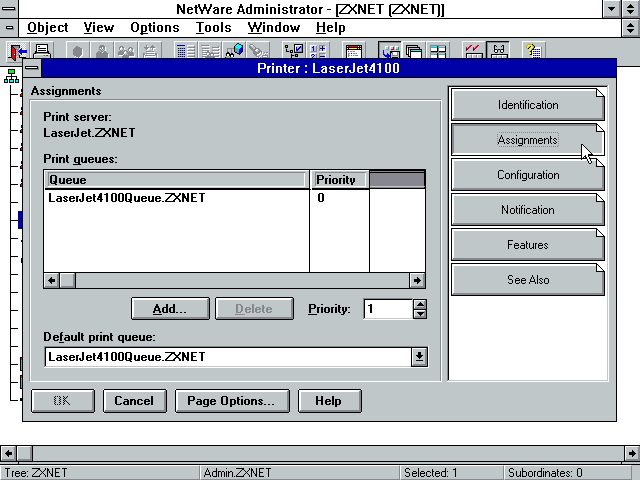Click the tree Browse toolbar icon
The height and width of the screenshot is (480, 640).
pos(294,51)
